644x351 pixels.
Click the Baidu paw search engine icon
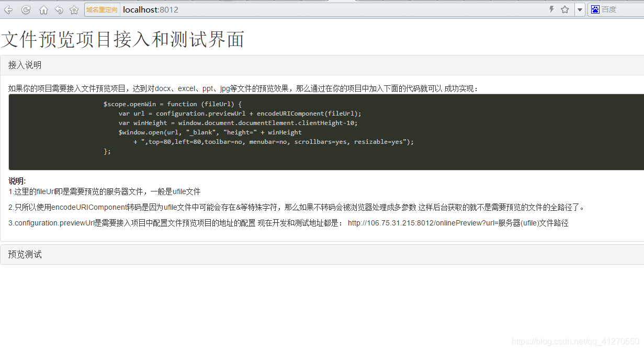595,9
